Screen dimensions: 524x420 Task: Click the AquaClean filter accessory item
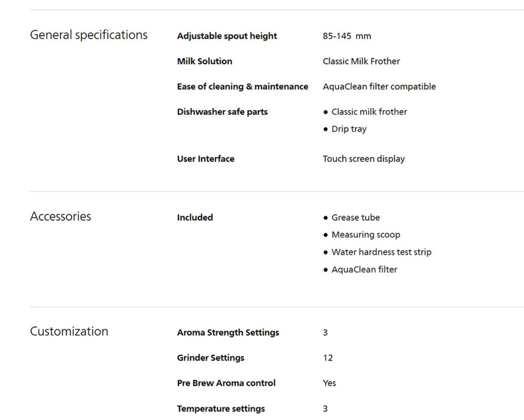[360, 270]
